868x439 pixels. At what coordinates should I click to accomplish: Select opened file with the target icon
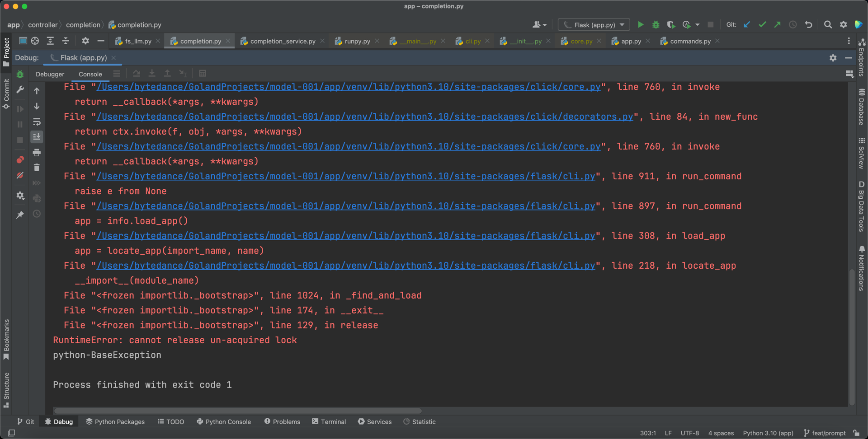[35, 41]
